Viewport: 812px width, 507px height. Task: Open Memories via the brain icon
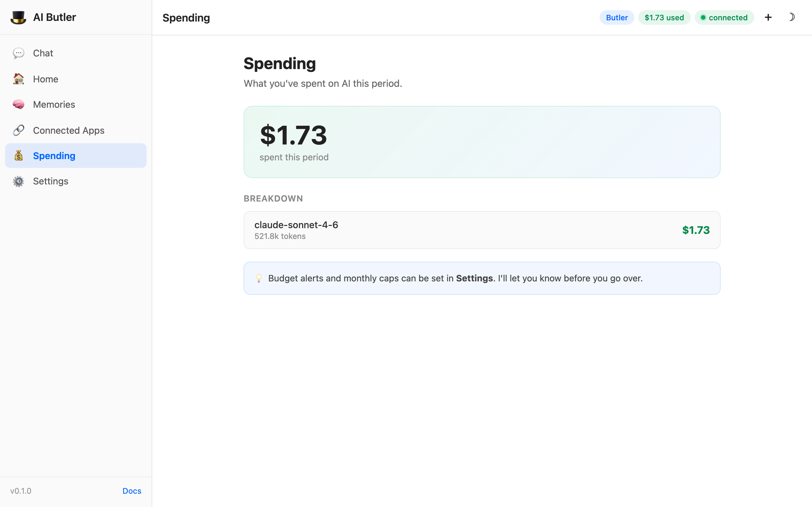[18, 104]
